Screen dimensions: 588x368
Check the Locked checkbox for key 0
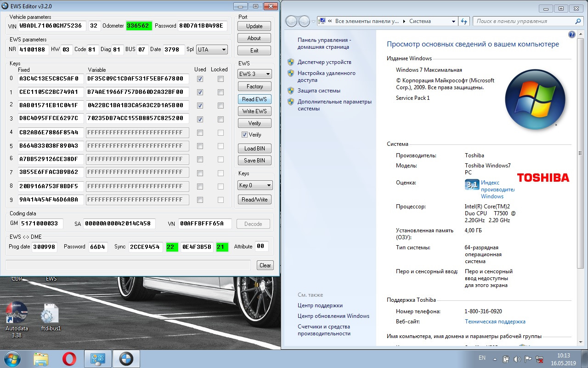click(x=221, y=79)
